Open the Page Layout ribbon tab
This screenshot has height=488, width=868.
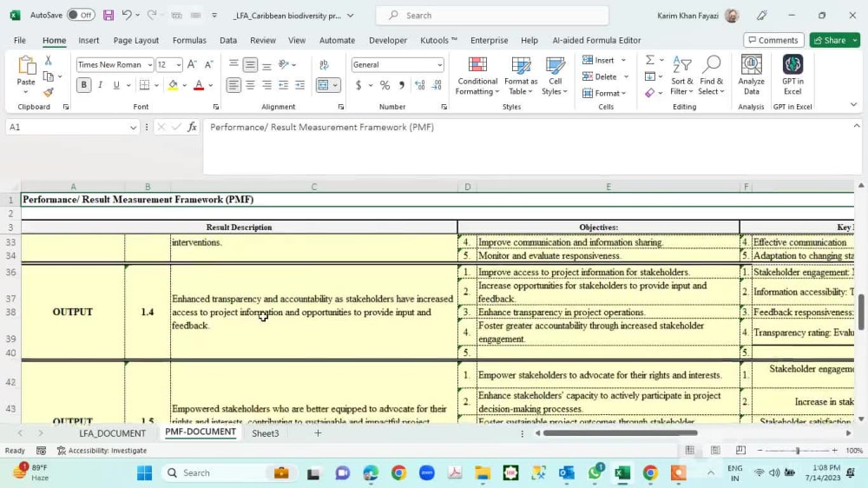point(136,40)
